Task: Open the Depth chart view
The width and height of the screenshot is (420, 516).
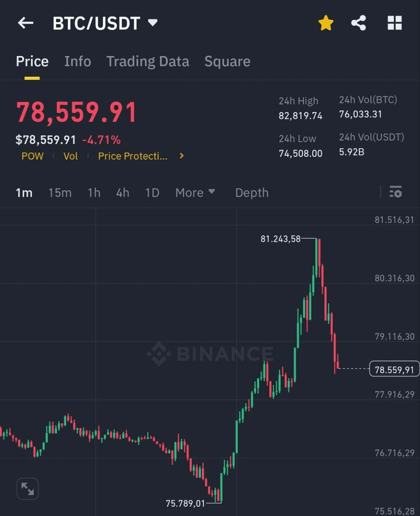Action: 252,193
